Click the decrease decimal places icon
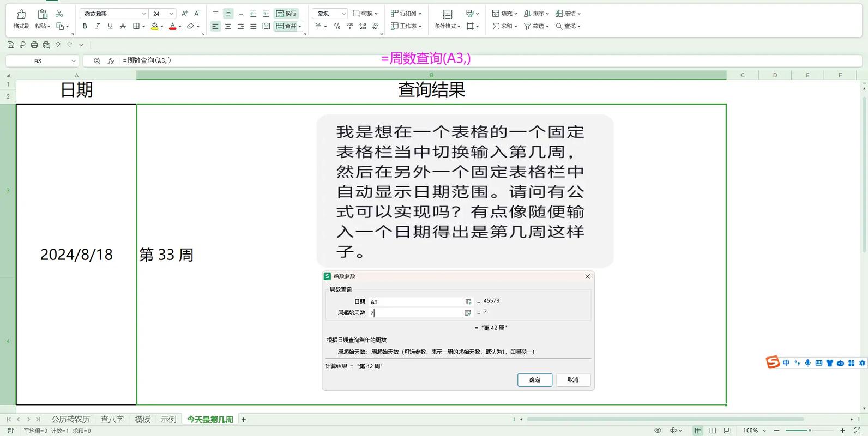Image resolution: width=868 pixels, height=436 pixels. point(376,26)
